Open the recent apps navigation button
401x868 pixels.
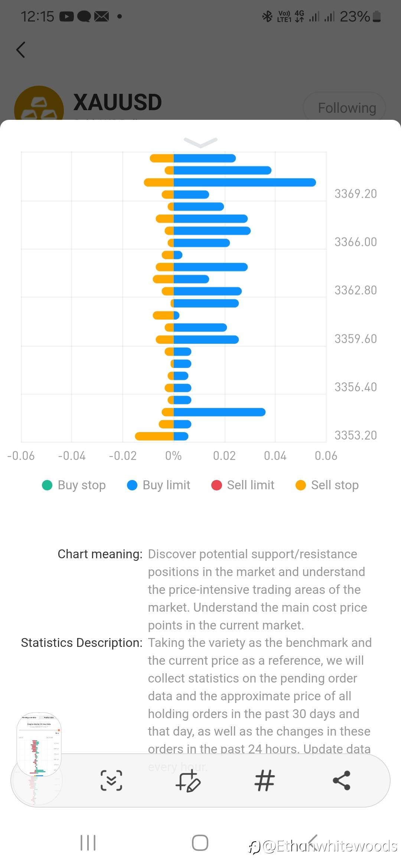pos(88,842)
